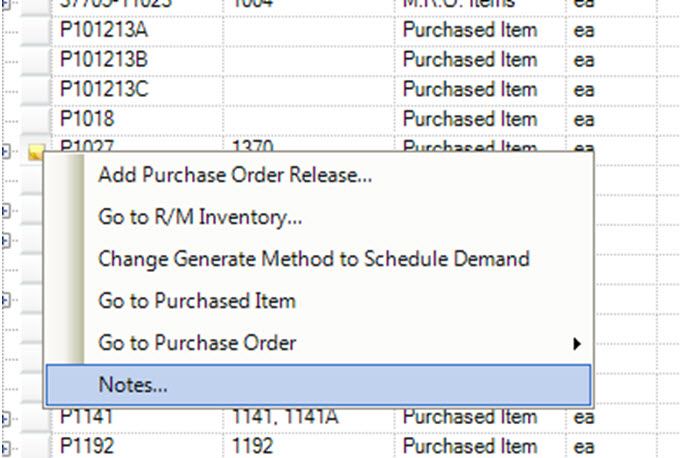Change Generate Method to Schedule Demand
The height and width of the screenshot is (458, 680).
[313, 259]
